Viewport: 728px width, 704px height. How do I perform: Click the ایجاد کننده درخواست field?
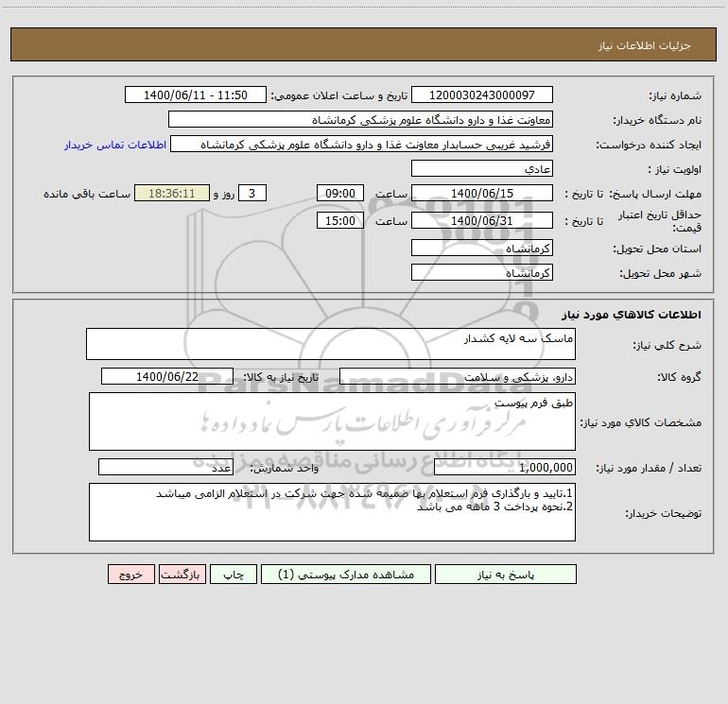362,144
